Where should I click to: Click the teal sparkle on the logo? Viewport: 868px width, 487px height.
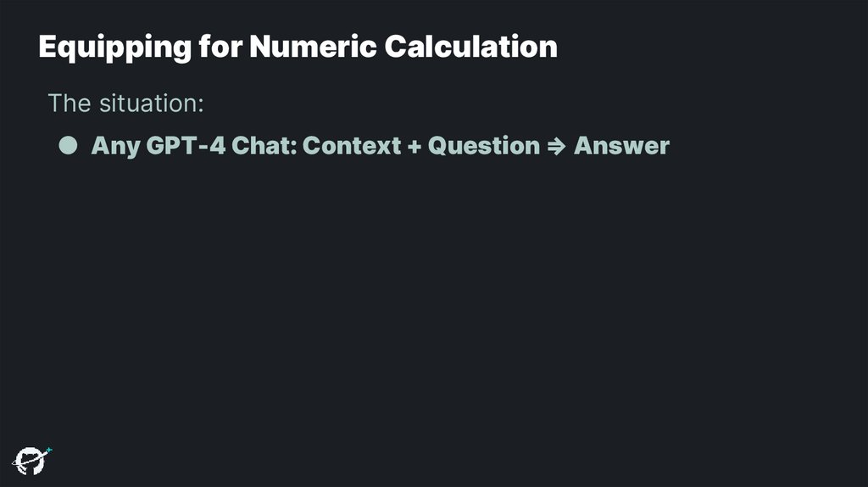[48, 450]
